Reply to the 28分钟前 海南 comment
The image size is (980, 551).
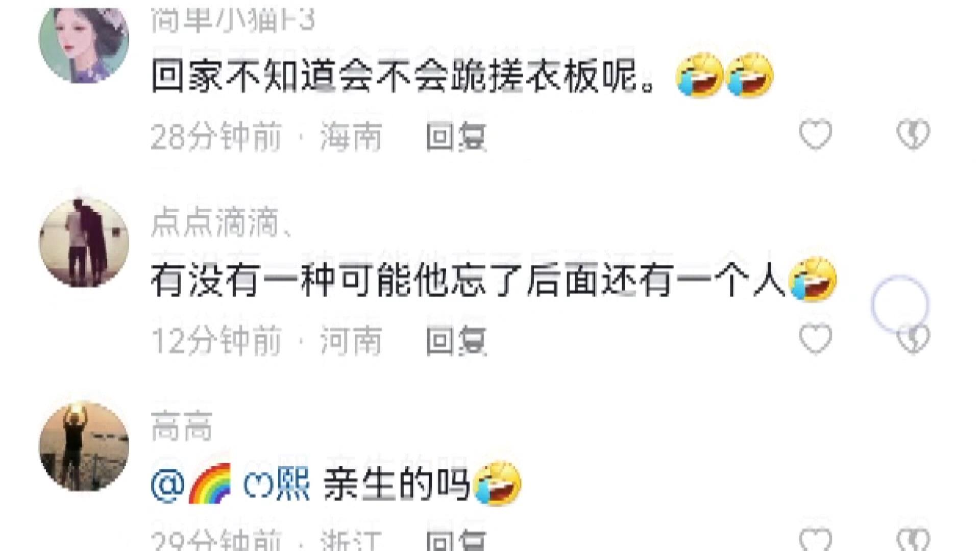[456, 137]
